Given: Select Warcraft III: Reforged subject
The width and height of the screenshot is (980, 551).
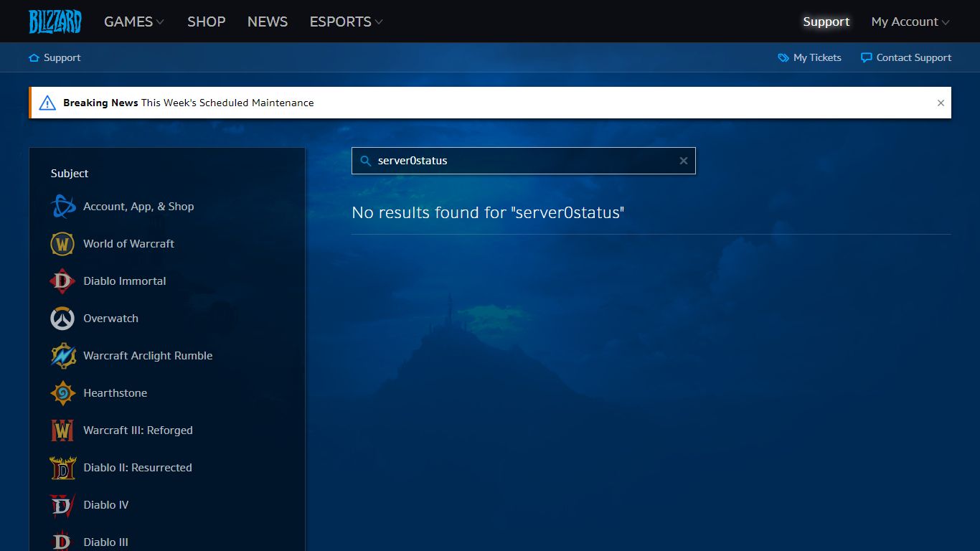Looking at the screenshot, I should (x=138, y=430).
